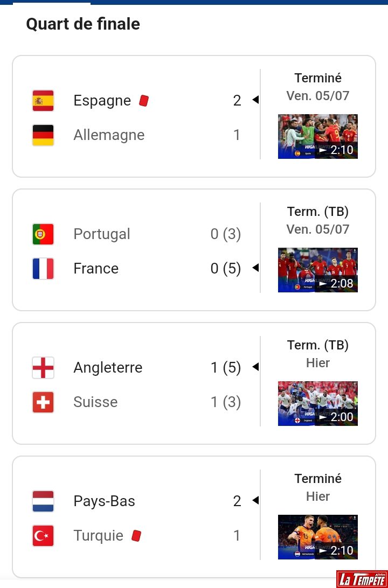Click the Germany flag icon
This screenshot has height=588, width=388.
(43, 135)
